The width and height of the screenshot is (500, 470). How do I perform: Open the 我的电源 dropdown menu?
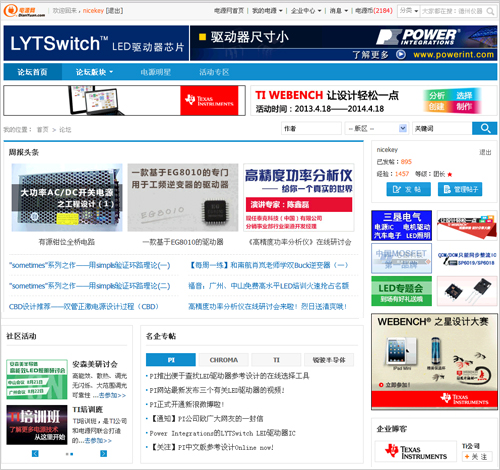[x=267, y=11]
